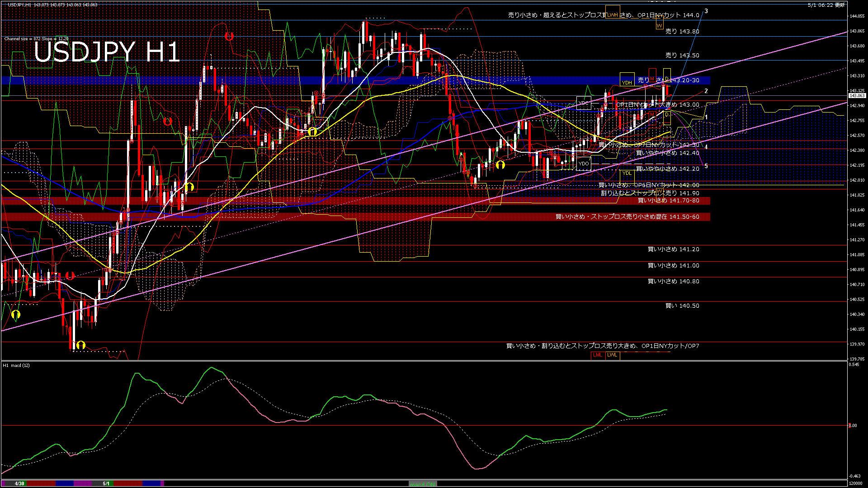Click the USDJPY,H1 symbol header text
The image size is (868, 488).
tap(19, 5)
